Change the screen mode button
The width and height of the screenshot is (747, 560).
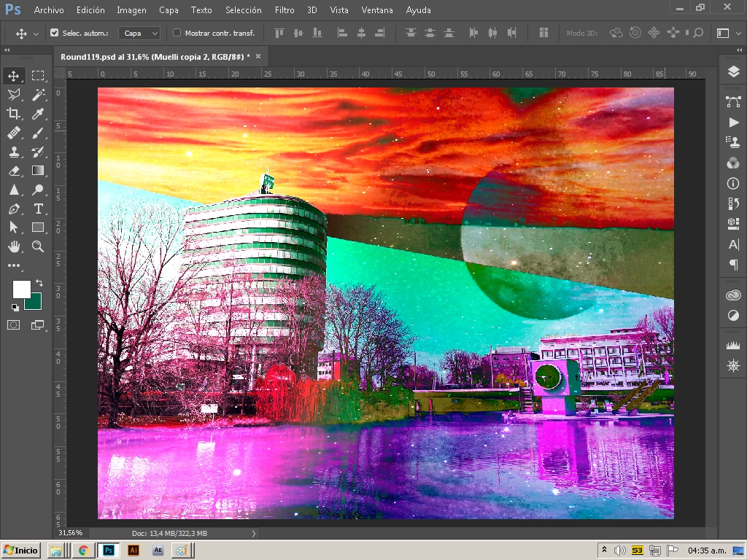pyautogui.click(x=38, y=325)
